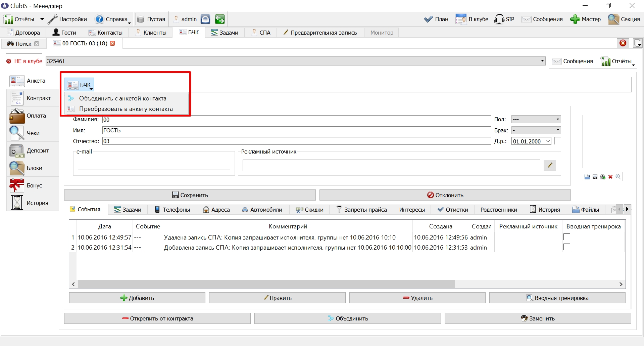Open the SIP headset tool

[x=504, y=19]
